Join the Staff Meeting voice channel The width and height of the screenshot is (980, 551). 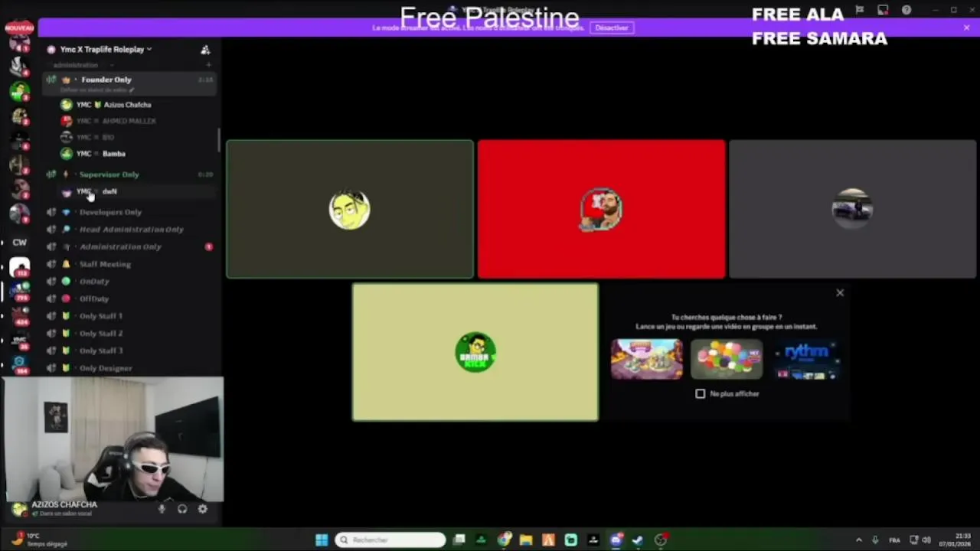click(x=105, y=264)
